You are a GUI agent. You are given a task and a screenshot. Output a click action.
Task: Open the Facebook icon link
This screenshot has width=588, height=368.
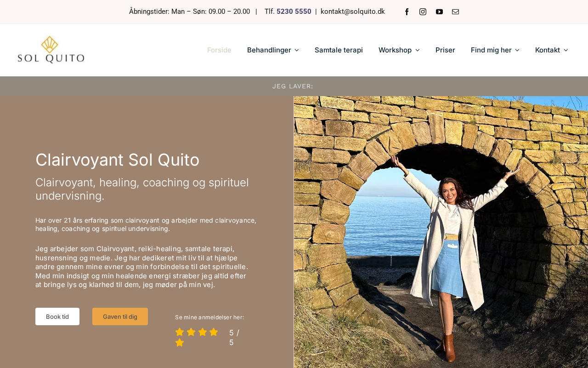[x=407, y=12]
